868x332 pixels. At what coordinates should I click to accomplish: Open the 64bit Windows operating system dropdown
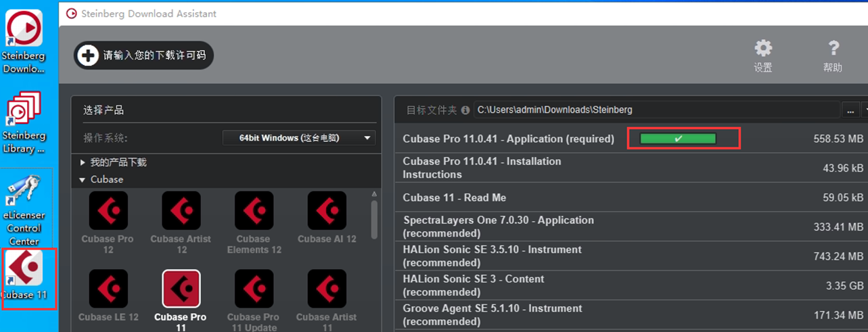[298, 138]
